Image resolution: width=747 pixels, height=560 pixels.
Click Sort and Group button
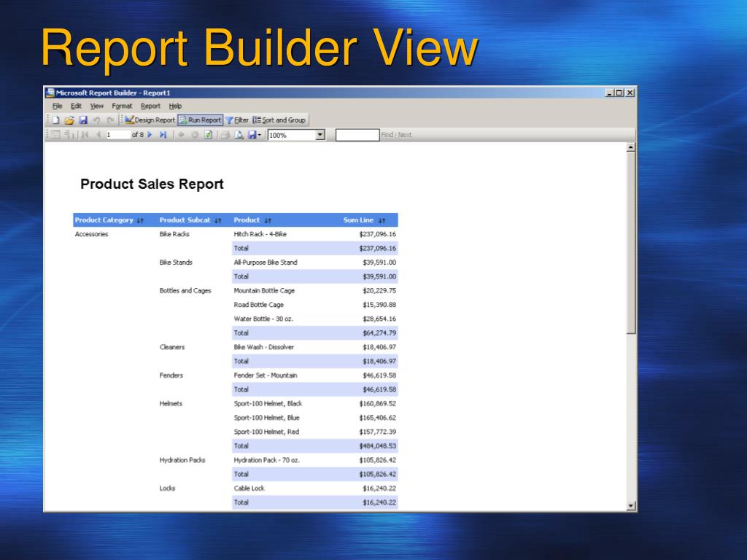pyautogui.click(x=279, y=120)
